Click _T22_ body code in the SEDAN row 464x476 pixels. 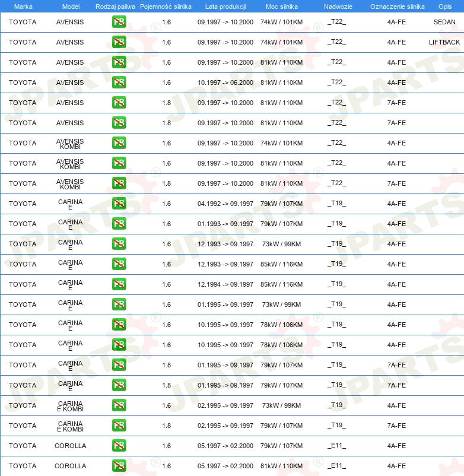pos(336,21)
